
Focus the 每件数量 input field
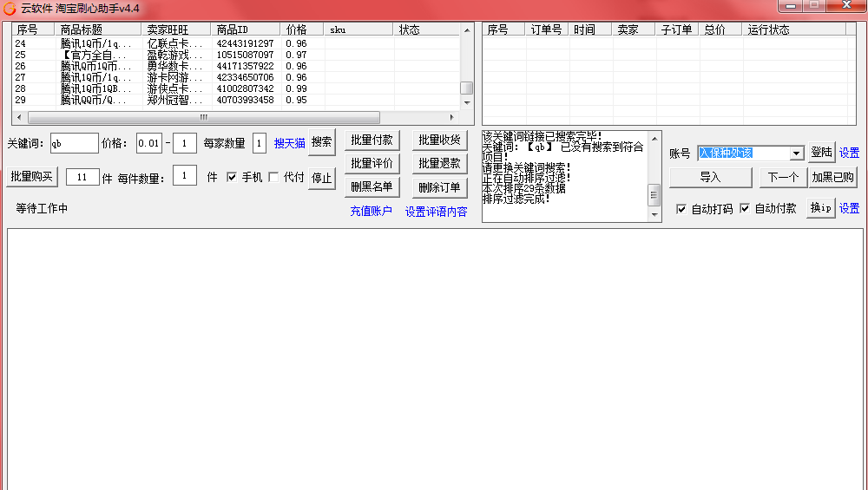pos(184,176)
